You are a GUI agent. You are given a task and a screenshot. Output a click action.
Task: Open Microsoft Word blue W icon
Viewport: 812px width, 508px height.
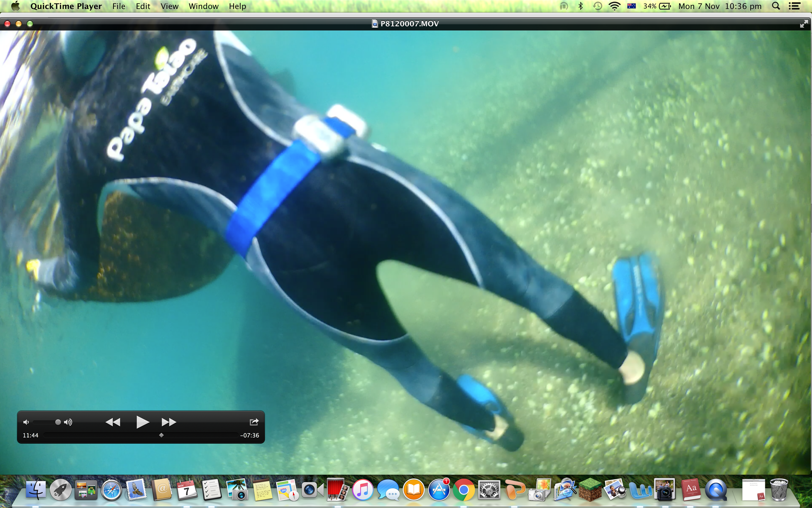(640, 490)
